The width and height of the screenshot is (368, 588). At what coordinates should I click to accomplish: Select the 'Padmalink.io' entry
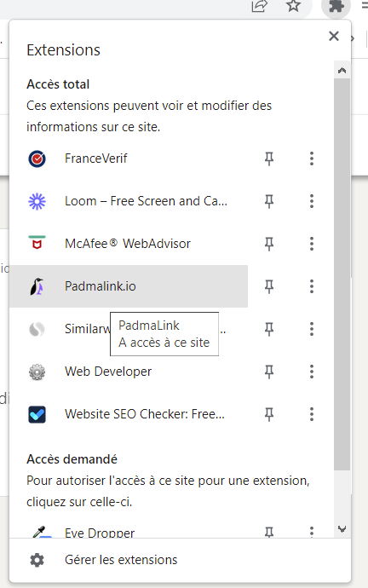pyautogui.click(x=101, y=286)
